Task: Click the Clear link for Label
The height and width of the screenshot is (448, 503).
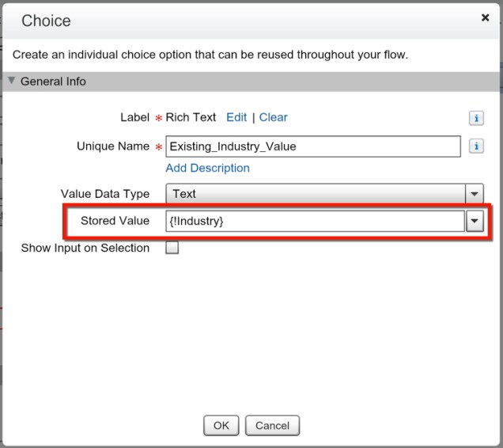Action: (274, 117)
